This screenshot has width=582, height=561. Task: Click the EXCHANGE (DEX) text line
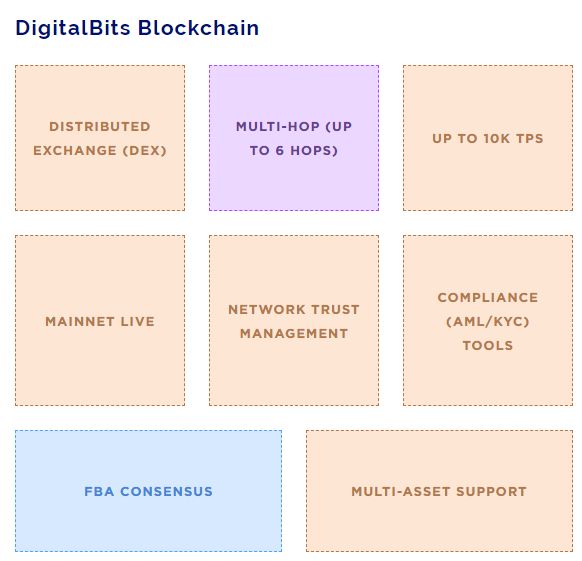[x=100, y=150]
